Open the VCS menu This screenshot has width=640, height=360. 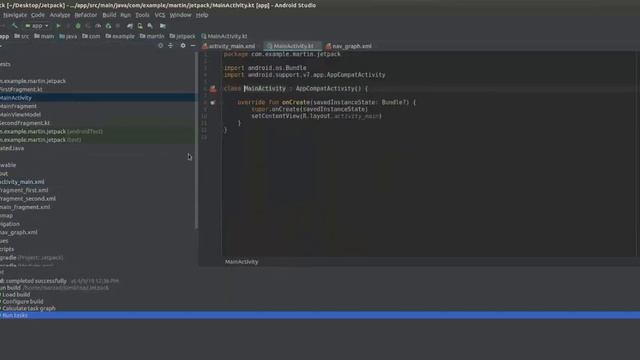coord(160,15)
